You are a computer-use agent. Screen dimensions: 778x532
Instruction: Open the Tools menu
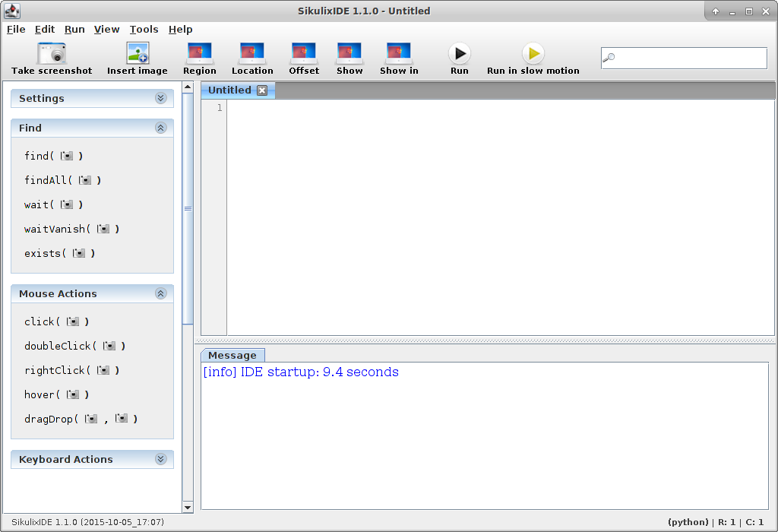[144, 30]
